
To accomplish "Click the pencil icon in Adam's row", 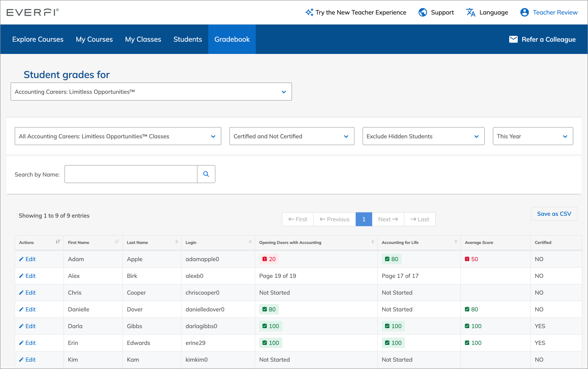I will 21,259.
